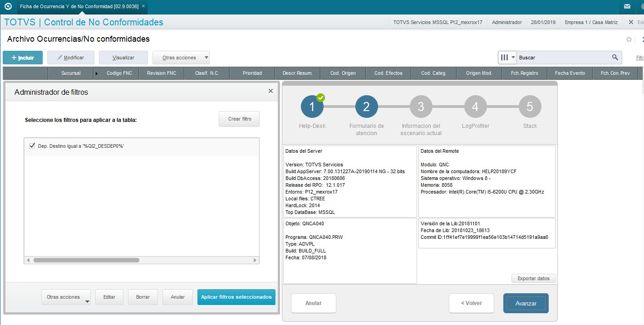The width and height of the screenshot is (644, 325).
Task: Click the Borrar filter button
Action: tap(143, 297)
